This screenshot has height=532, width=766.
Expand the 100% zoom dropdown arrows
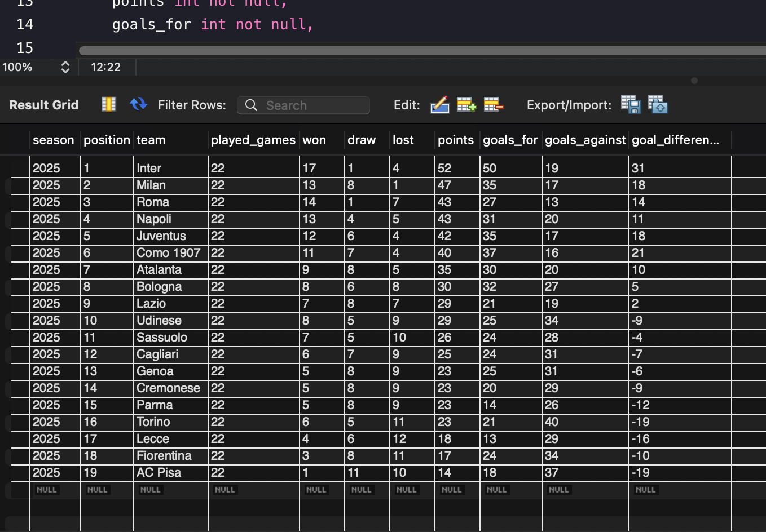click(65, 66)
